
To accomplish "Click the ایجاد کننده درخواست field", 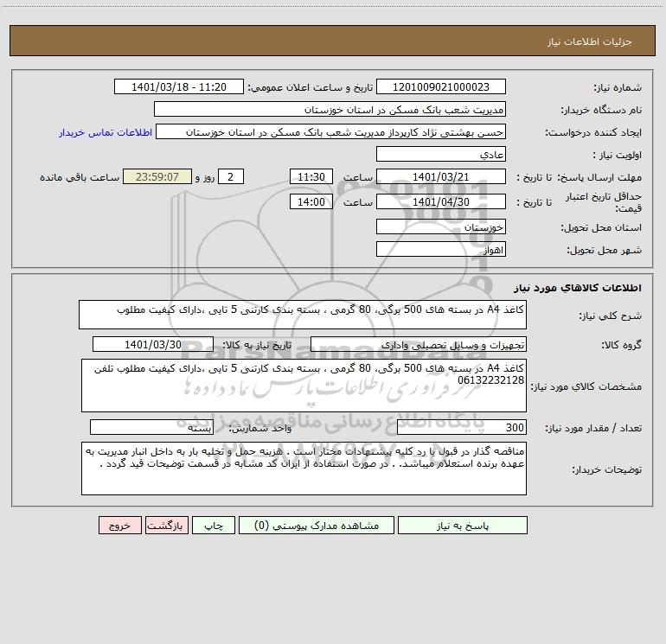I will point(331,132).
